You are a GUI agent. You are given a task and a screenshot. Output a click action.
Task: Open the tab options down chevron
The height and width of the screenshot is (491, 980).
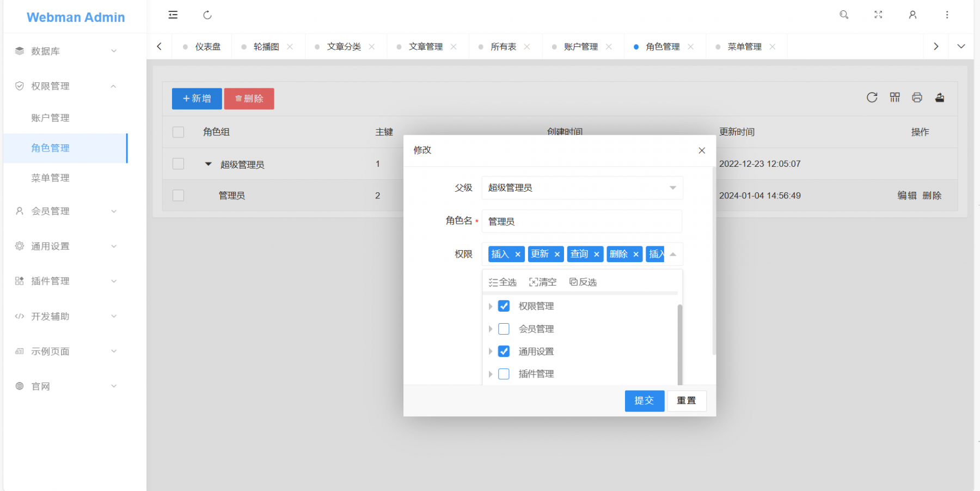(961, 46)
